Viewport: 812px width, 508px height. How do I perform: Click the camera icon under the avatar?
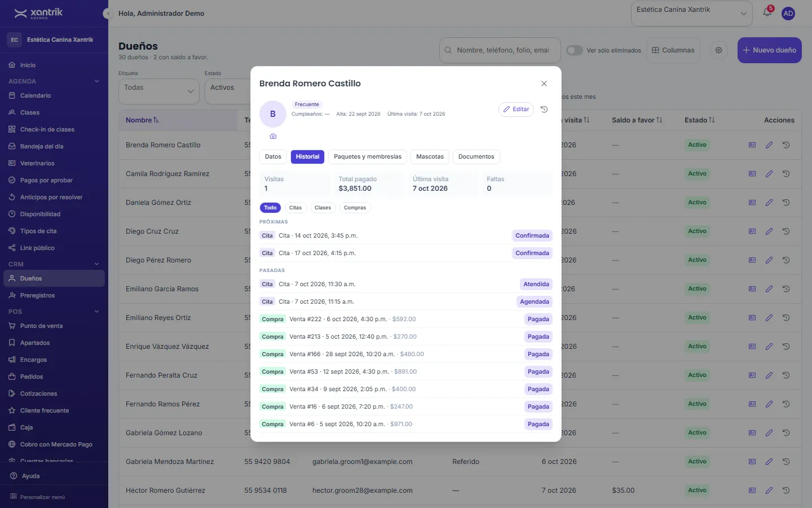[x=273, y=137]
